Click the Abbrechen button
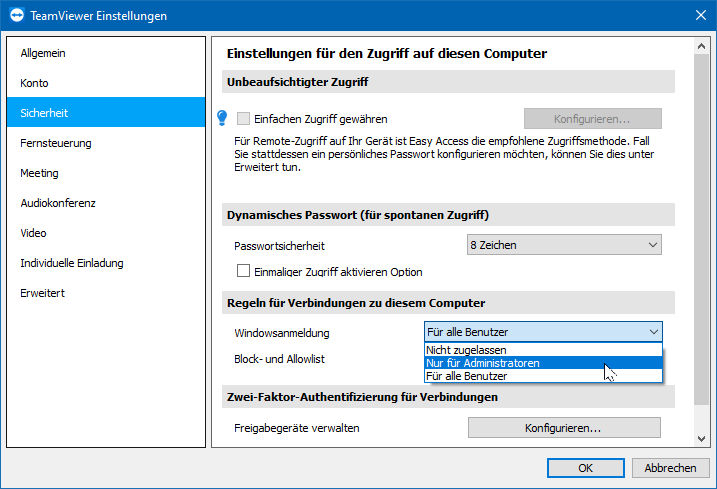717x489 pixels. (670, 468)
